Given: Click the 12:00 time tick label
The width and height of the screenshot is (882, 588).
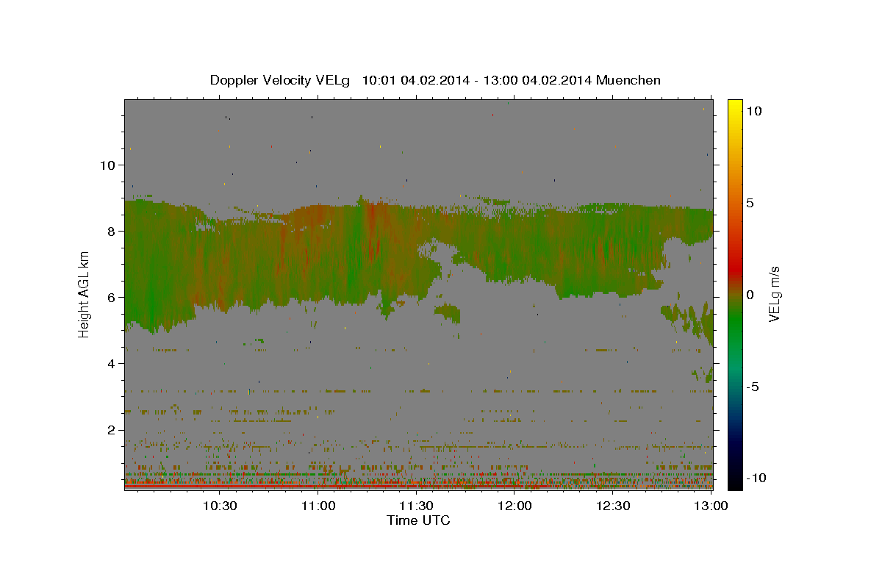Looking at the screenshot, I should click(514, 506).
